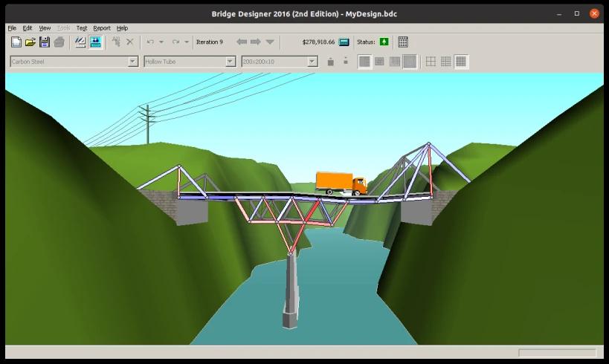609x364 pixels.
Task: Undo the last action
Action: 150,42
